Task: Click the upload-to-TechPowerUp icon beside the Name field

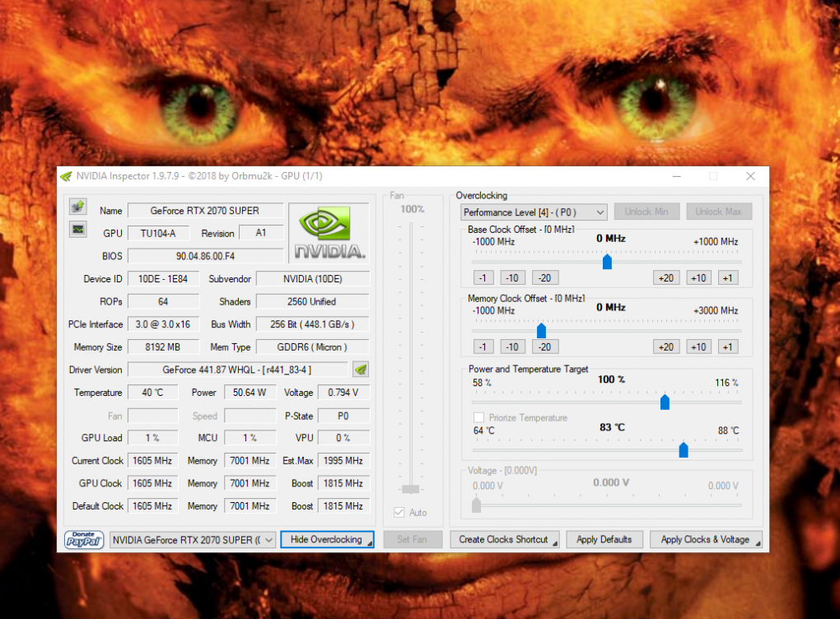Action: 78,206
